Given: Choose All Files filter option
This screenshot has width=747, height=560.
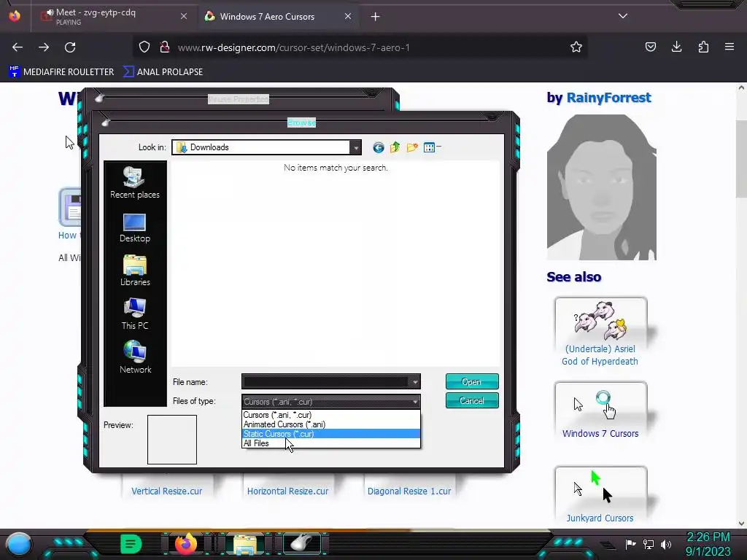Looking at the screenshot, I should pos(331,443).
